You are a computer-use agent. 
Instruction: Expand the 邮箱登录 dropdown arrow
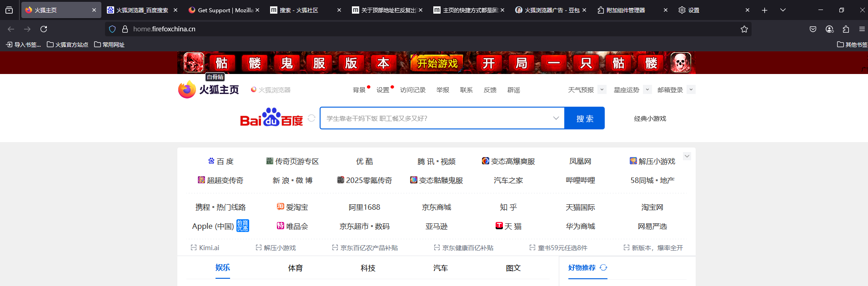pyautogui.click(x=691, y=89)
